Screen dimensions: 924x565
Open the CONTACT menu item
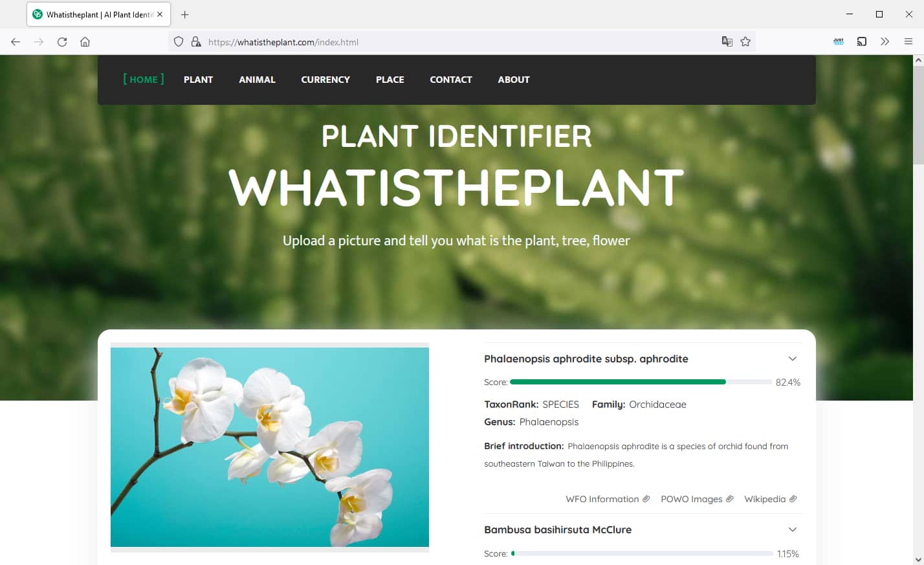click(451, 80)
